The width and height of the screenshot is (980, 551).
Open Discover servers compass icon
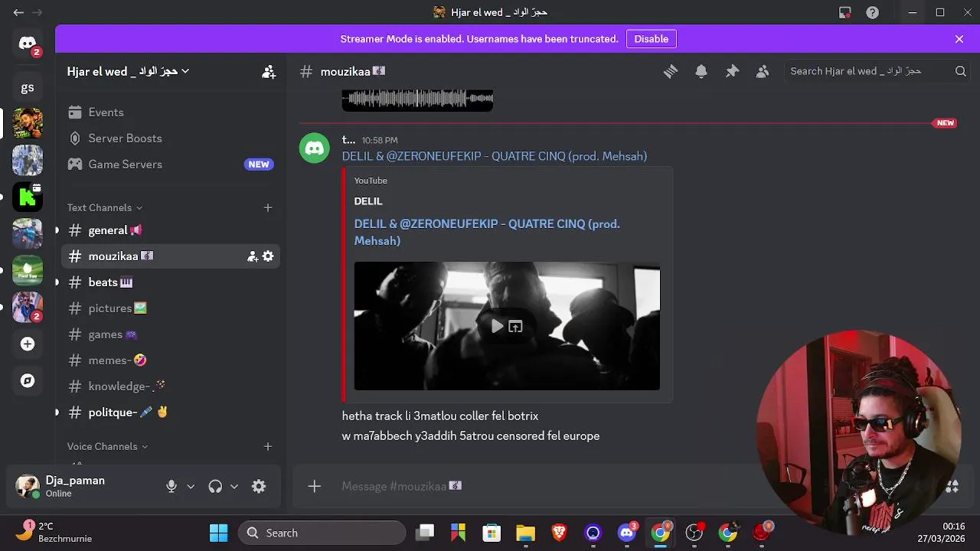click(x=28, y=381)
